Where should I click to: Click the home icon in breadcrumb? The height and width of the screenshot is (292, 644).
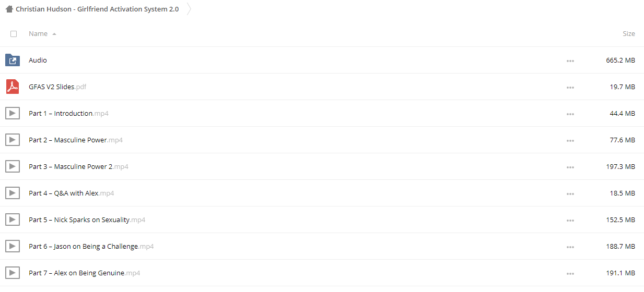click(9, 9)
